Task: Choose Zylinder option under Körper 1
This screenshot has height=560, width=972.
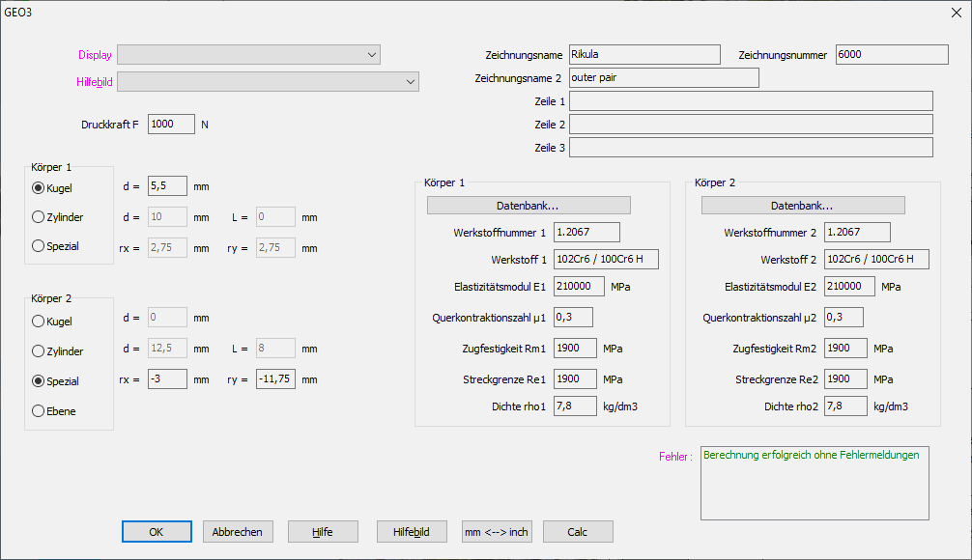Action: point(39,217)
